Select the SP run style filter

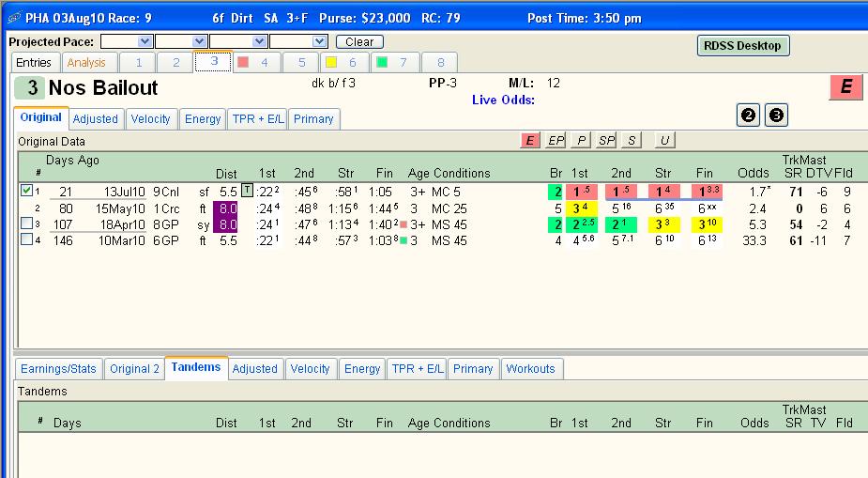click(606, 141)
